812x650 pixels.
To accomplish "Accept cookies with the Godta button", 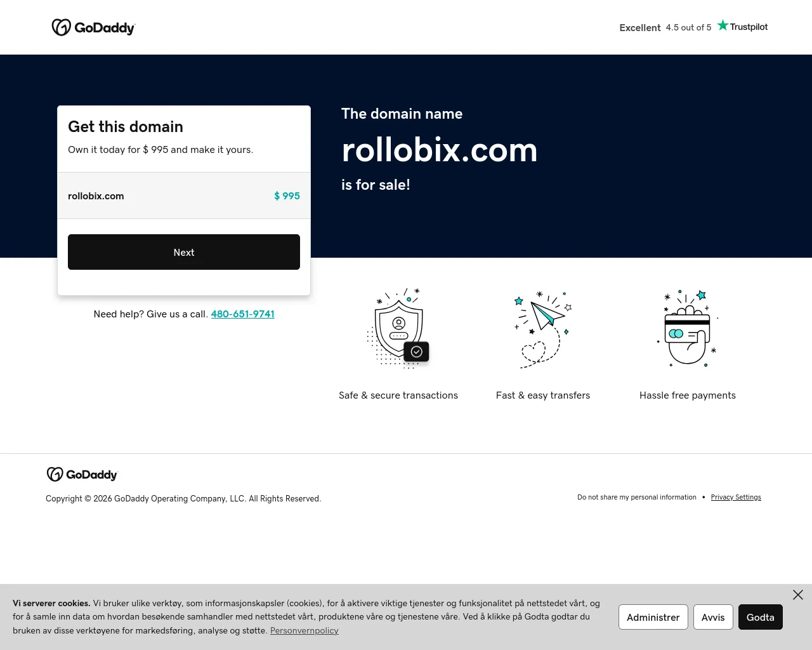I will 761,617.
